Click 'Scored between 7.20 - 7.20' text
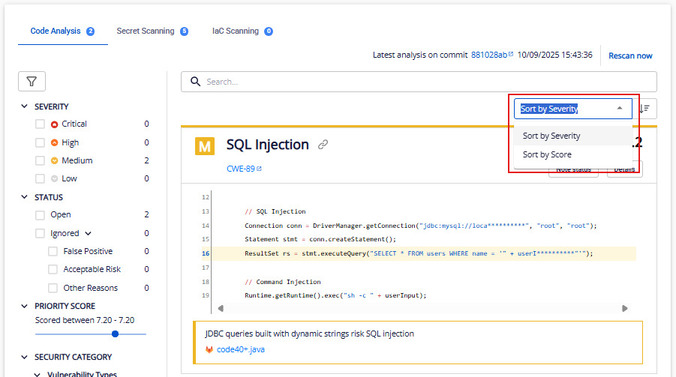This screenshot has height=377, width=676. (85, 320)
